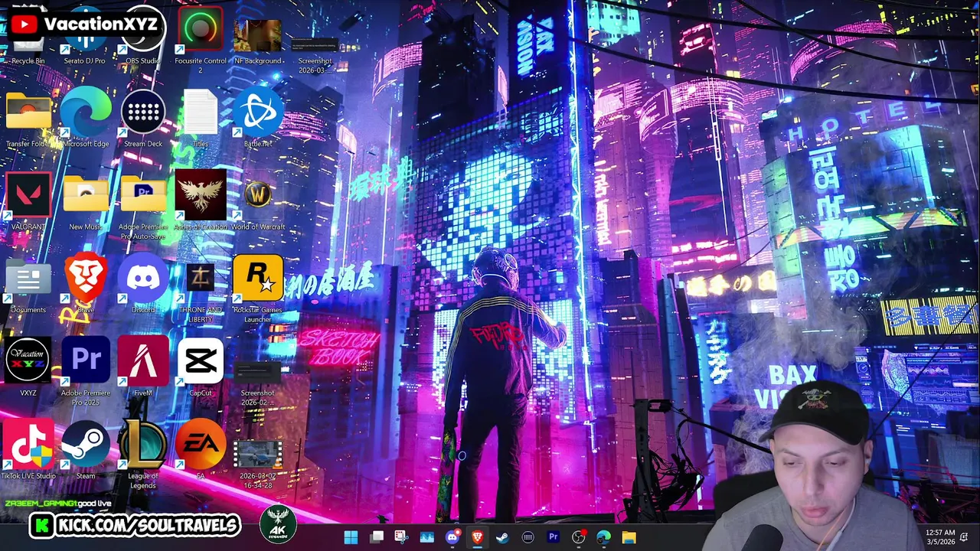Launch Brave browser from the desktop
The image size is (980, 551).
tap(86, 283)
